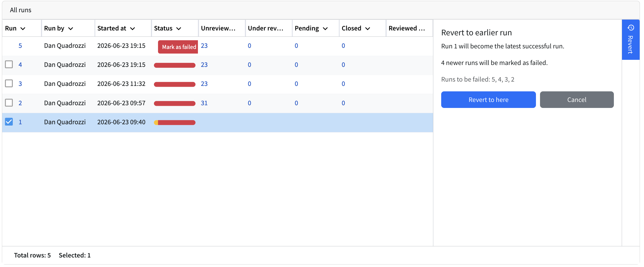The height and width of the screenshot is (267, 644).
Task: Click the Reviewed column header
Action: coord(409,28)
